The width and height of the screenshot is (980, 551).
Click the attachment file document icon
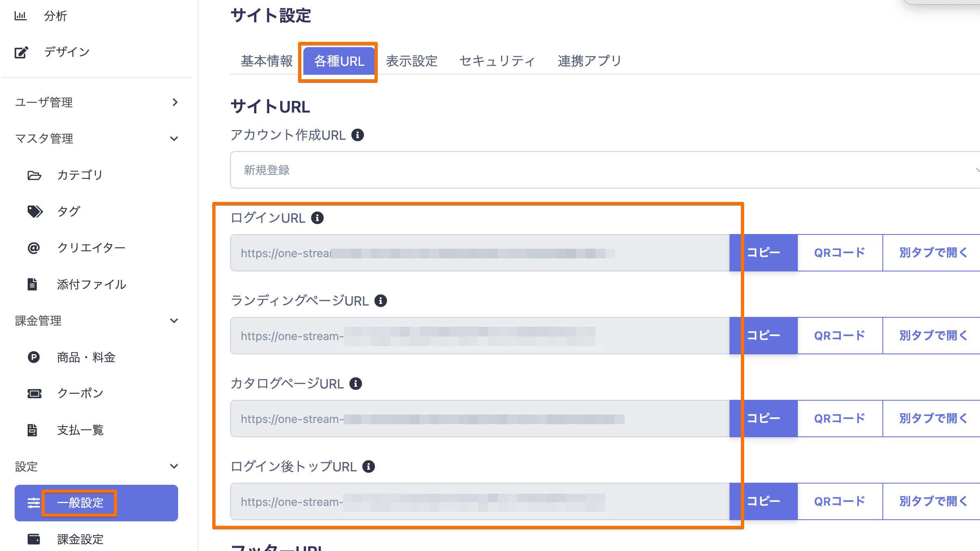[x=33, y=284]
